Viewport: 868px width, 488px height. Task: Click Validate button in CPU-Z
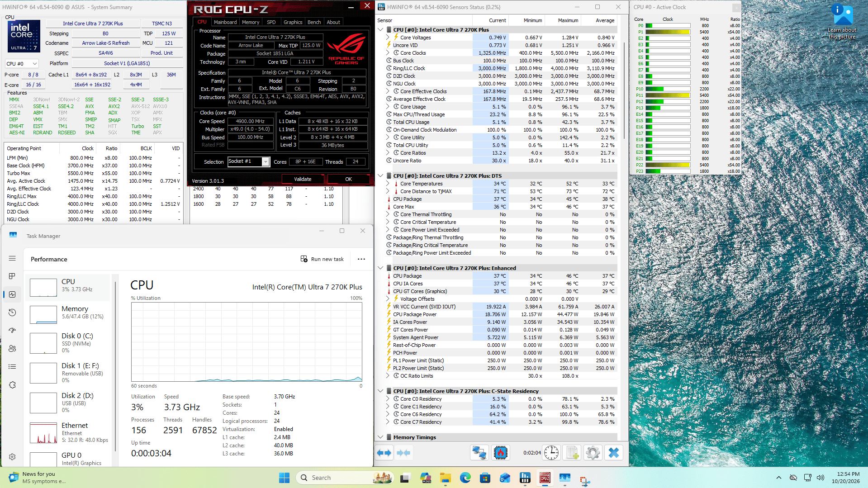point(303,179)
